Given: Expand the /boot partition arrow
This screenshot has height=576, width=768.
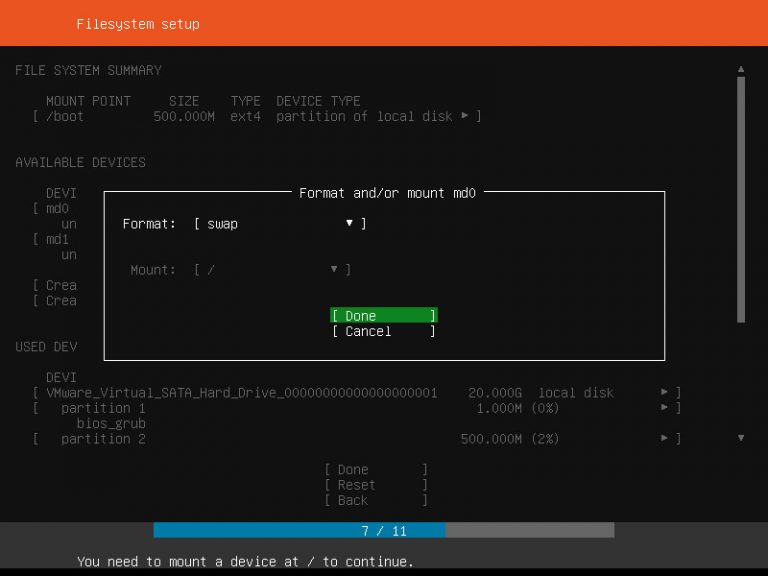Looking at the screenshot, I should coord(464,116).
